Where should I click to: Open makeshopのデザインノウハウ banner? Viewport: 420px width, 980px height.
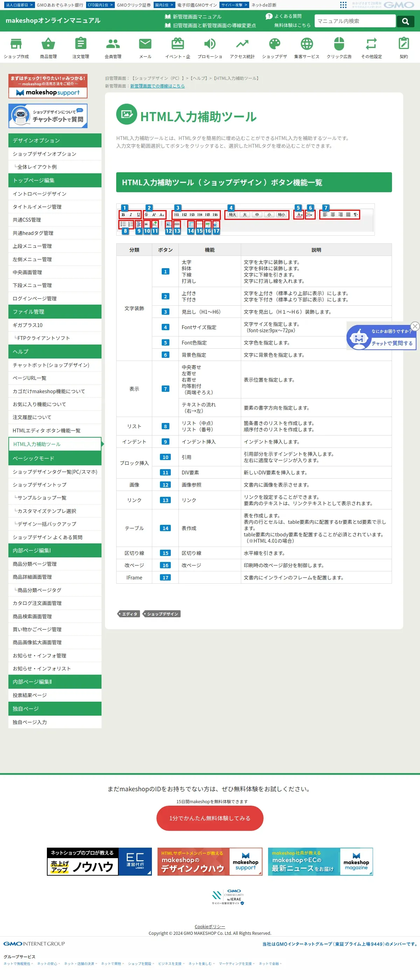tap(210, 862)
